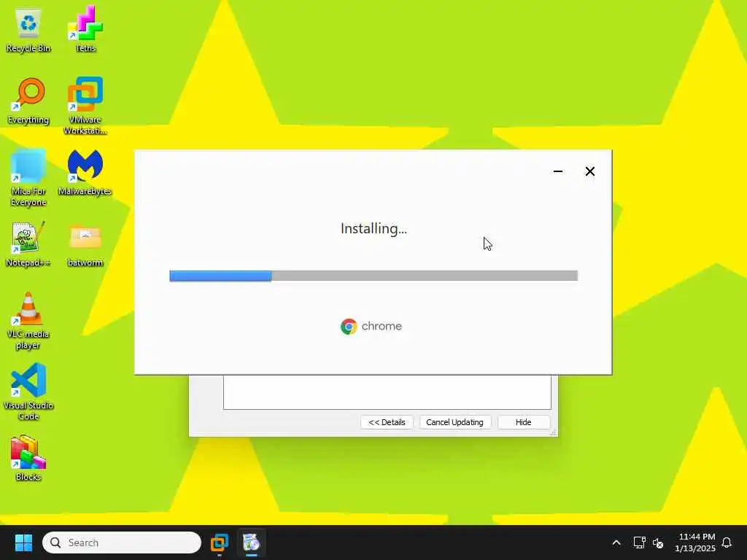Open the Recycle Bin desktop icon
Viewport: 747px width, 560px height.
point(28,29)
